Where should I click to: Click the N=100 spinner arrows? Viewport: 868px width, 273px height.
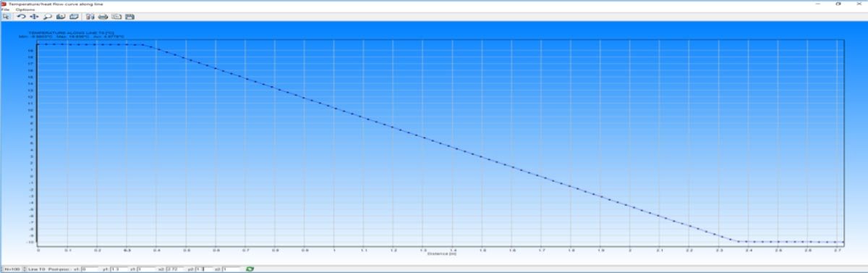tap(24, 269)
